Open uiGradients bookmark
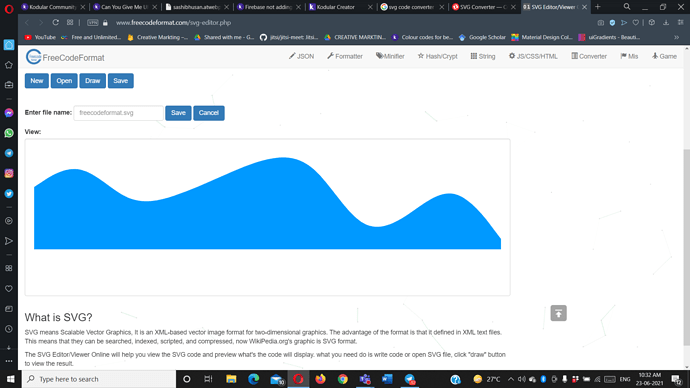Viewport: 690px width, 388px height. [609, 37]
